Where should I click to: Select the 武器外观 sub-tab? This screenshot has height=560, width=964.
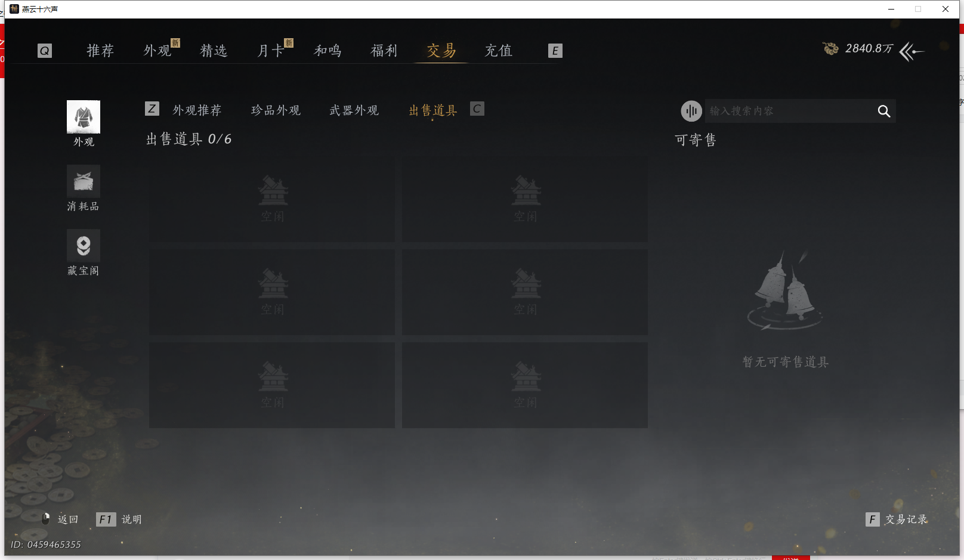[x=354, y=110]
